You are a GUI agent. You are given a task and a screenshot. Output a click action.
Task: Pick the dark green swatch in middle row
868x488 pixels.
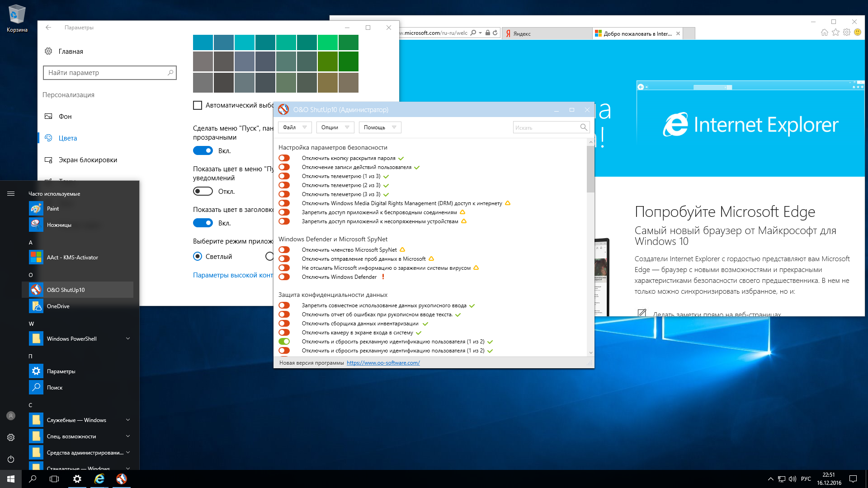tap(348, 61)
